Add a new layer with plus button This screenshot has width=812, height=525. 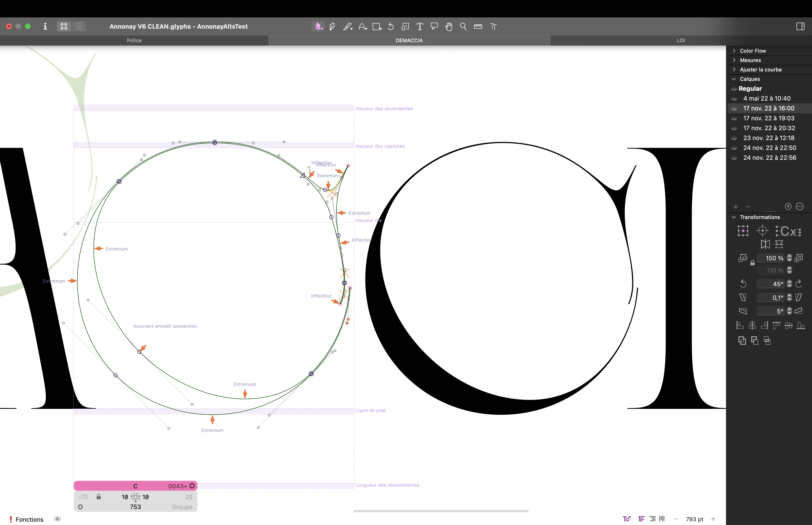[736, 207]
